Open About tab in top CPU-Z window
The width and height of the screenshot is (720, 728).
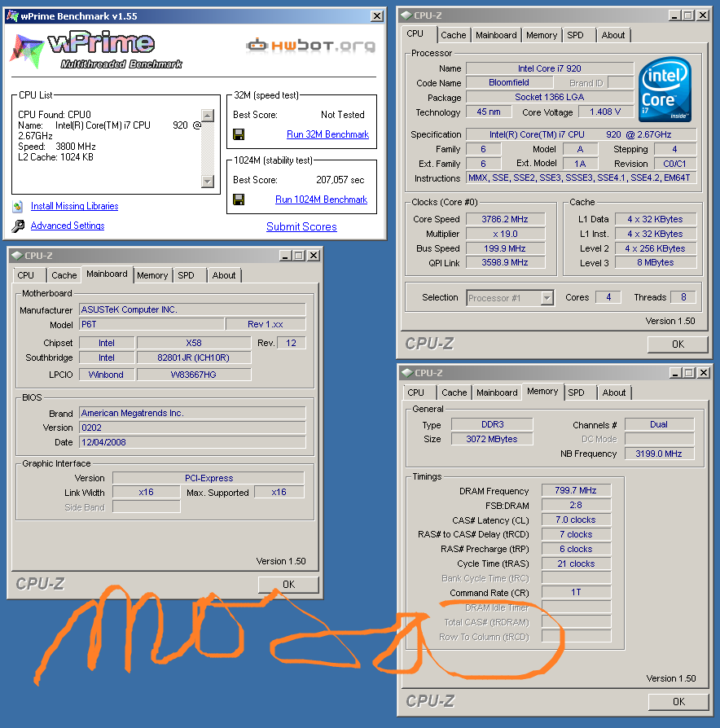point(613,35)
